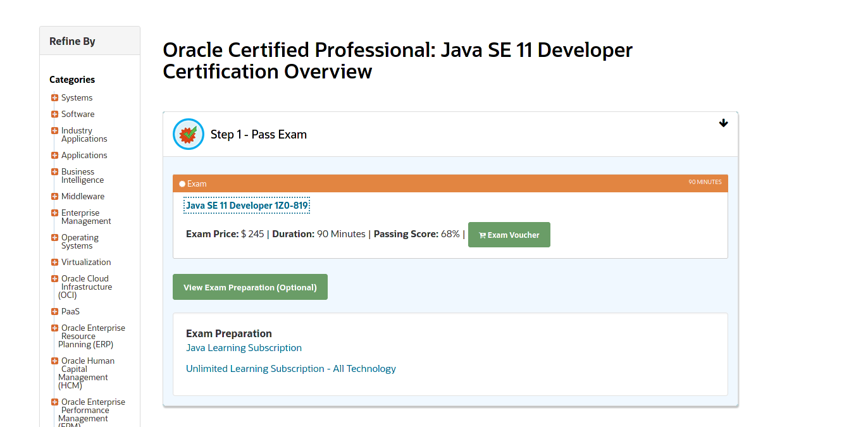Click the Exam Preparation heading
Viewport: 868px width, 427px height.
point(229,333)
